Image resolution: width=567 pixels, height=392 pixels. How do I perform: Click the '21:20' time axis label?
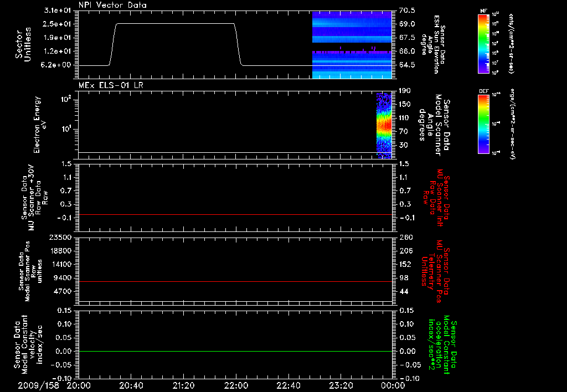(x=183, y=385)
